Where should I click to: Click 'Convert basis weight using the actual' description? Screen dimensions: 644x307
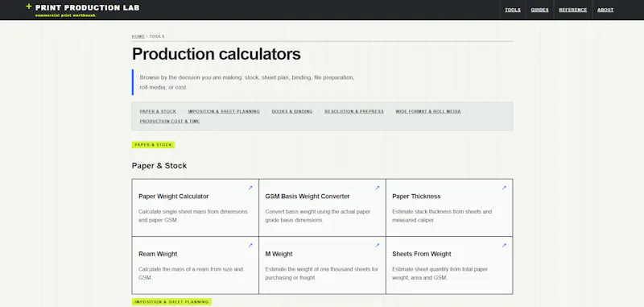pos(318,216)
